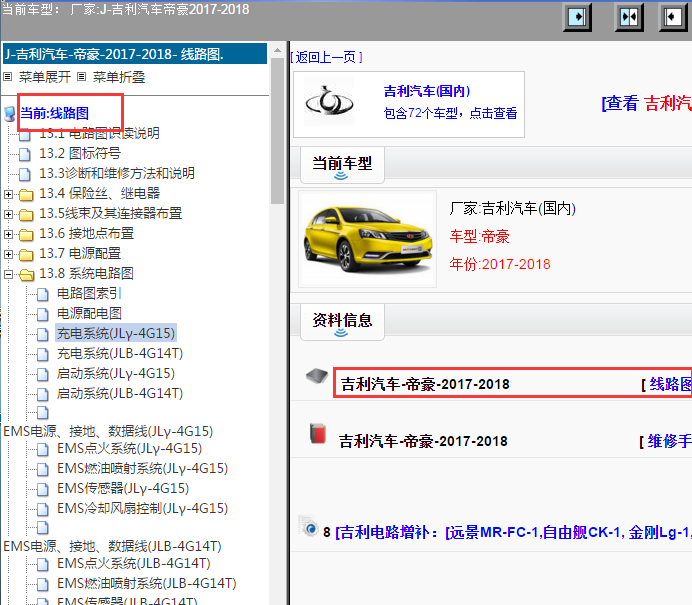692x605 pixels.
Task: Click the split-panes center button in top bar
Action: 629,17
